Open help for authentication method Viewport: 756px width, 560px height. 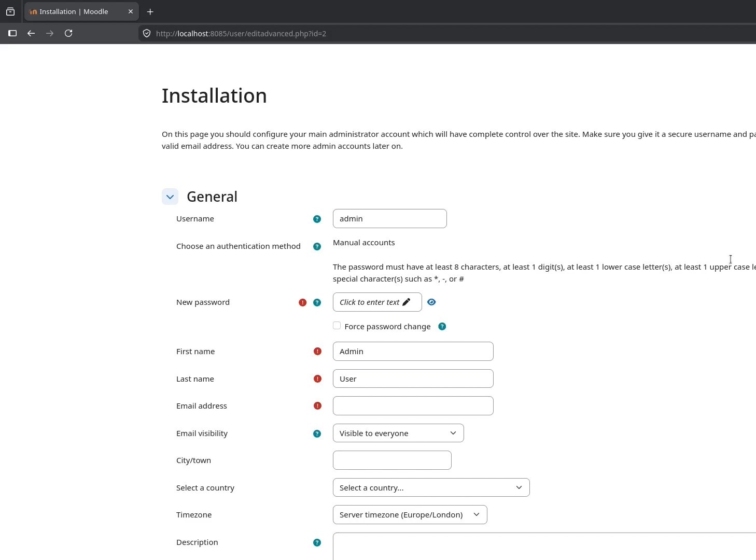[x=317, y=246]
